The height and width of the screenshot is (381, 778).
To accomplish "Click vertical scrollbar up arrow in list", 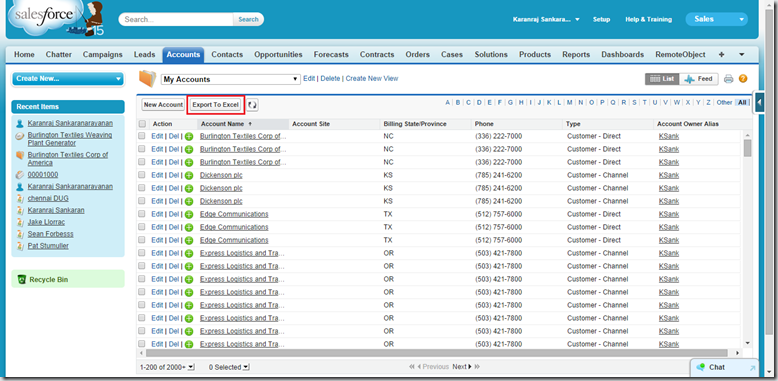I will coord(748,135).
